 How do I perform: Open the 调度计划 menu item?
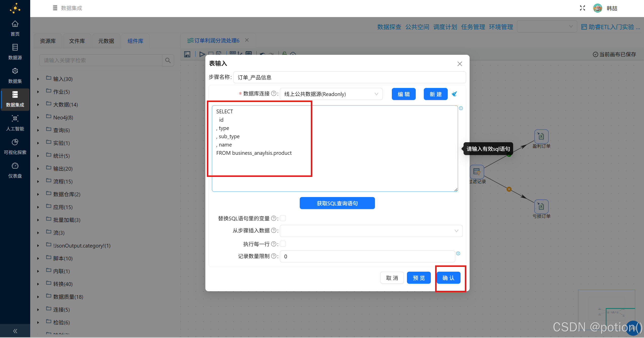pos(445,27)
